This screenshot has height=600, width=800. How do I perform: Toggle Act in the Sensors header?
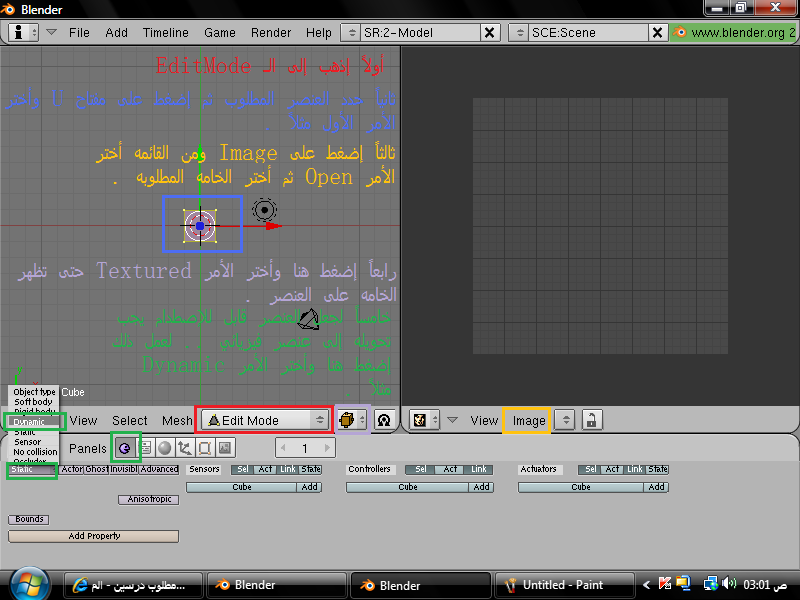pyautogui.click(x=265, y=469)
